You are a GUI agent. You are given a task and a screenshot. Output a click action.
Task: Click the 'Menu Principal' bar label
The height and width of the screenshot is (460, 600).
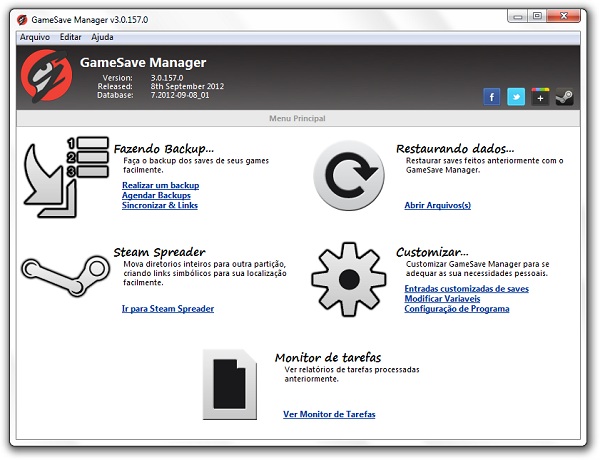point(297,119)
